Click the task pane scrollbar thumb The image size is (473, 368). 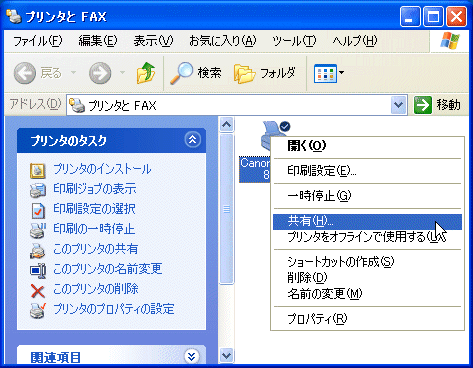tap(227, 209)
